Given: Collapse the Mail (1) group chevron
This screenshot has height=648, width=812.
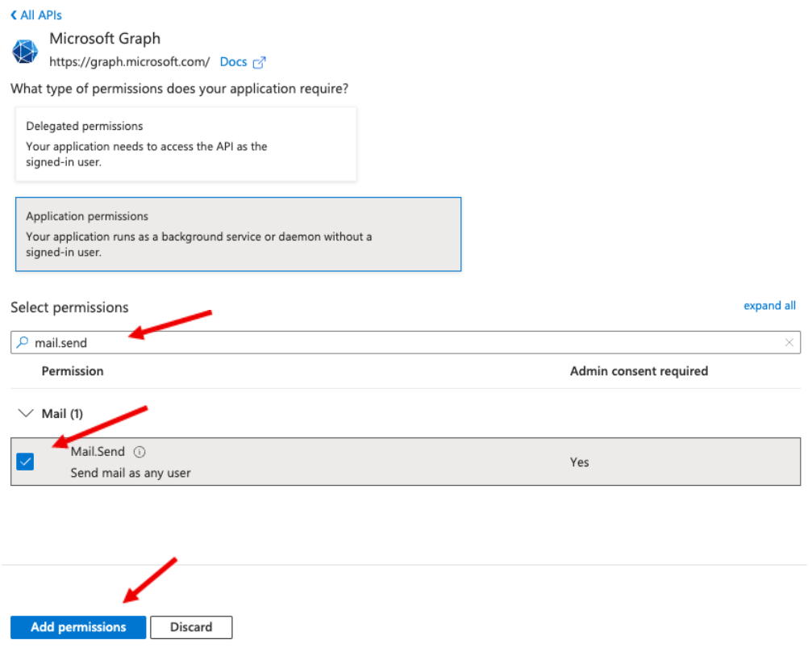Looking at the screenshot, I should 25,413.
